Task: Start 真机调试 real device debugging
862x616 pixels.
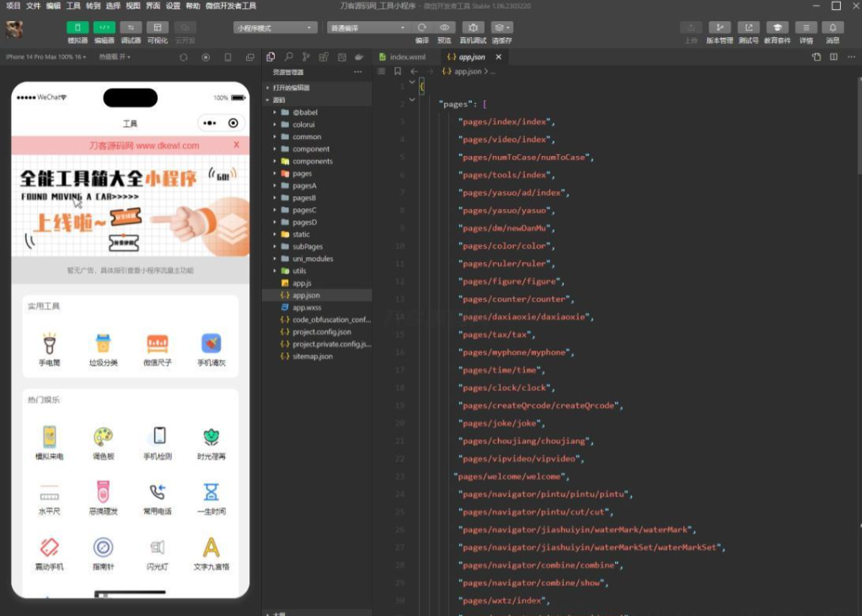Action: coord(474,28)
